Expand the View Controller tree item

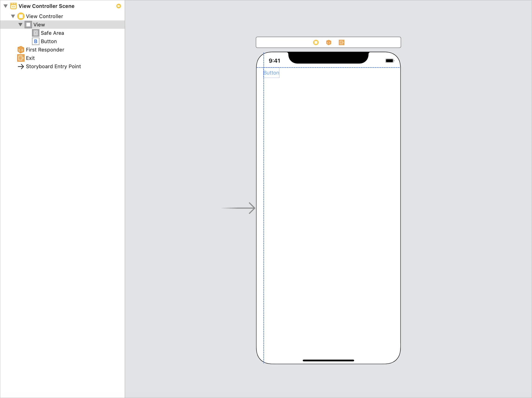[x=13, y=16]
